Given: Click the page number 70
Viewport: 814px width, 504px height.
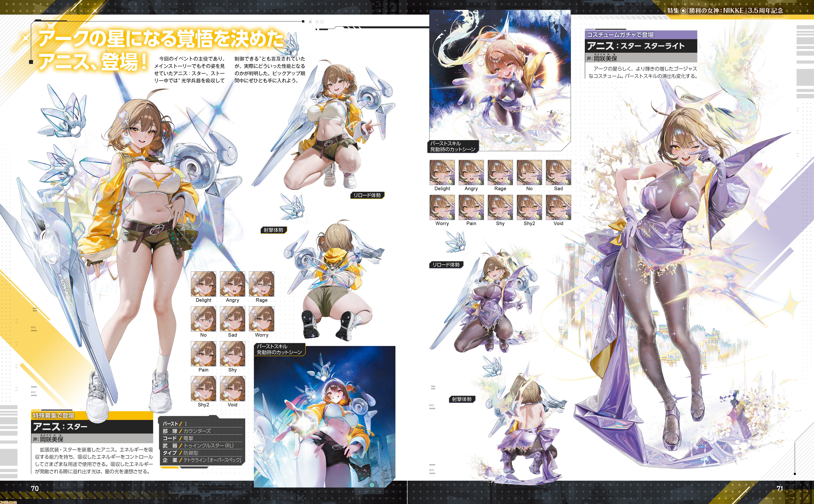Looking at the screenshot, I should tap(35, 488).
